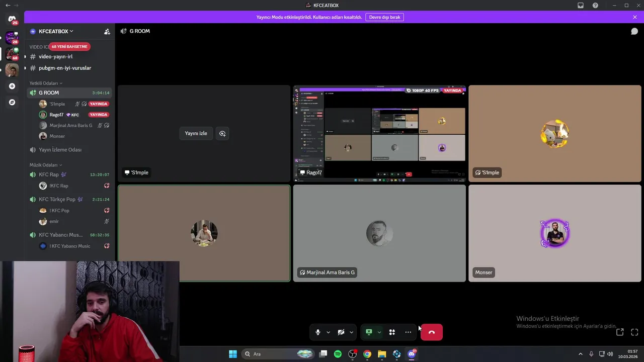
Task: Open the camera options chevron
Action: pyautogui.click(x=351, y=332)
